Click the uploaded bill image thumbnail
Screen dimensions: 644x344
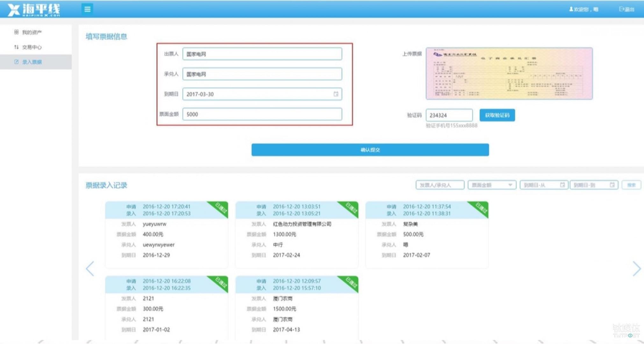click(509, 74)
